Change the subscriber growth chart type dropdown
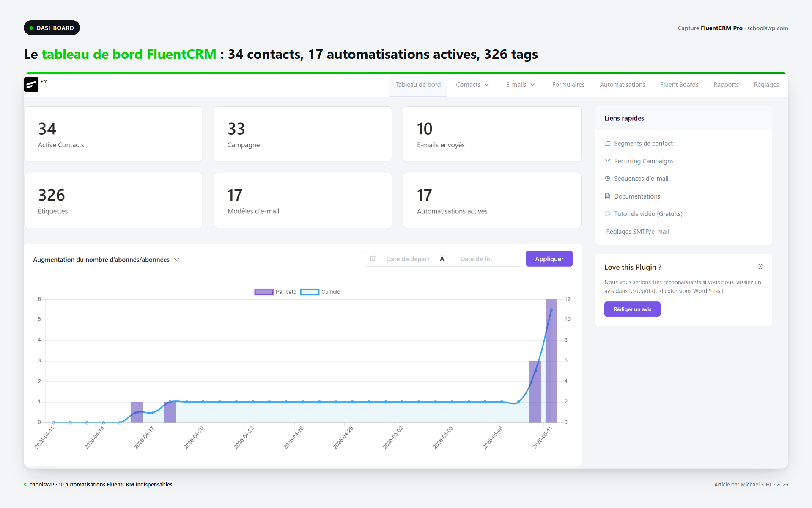 (x=106, y=260)
